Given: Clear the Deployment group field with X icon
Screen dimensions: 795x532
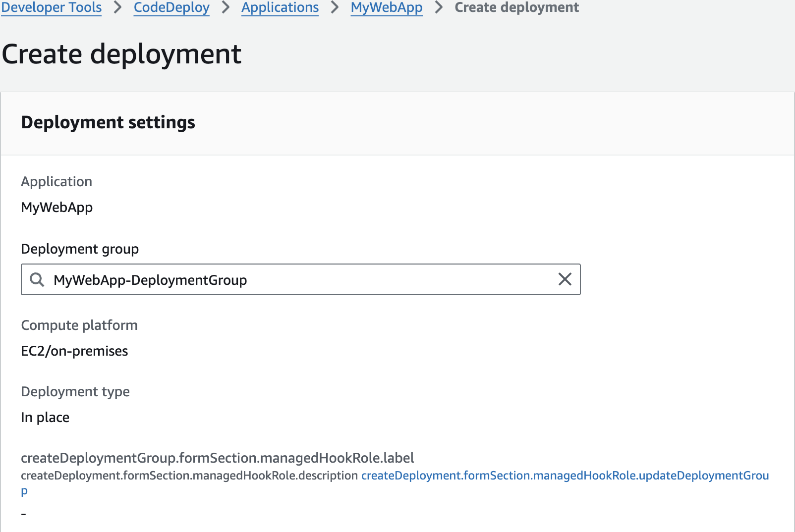Looking at the screenshot, I should 565,279.
